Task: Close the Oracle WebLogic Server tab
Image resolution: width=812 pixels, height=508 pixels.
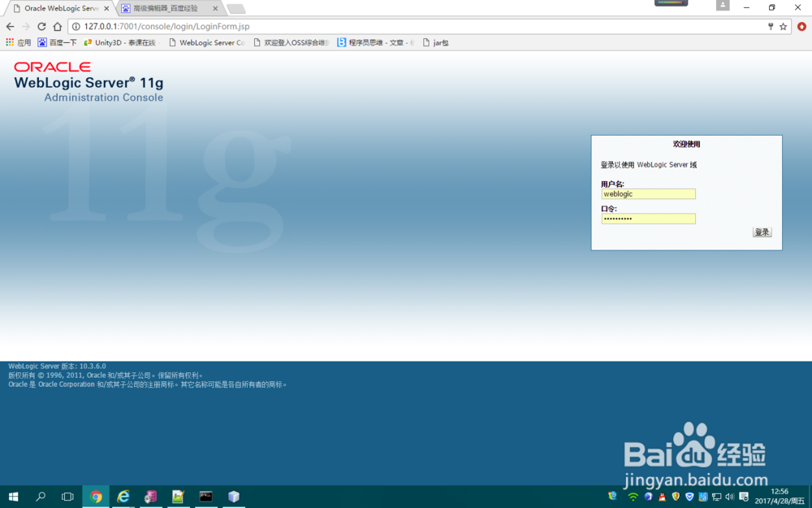Action: 106,8
